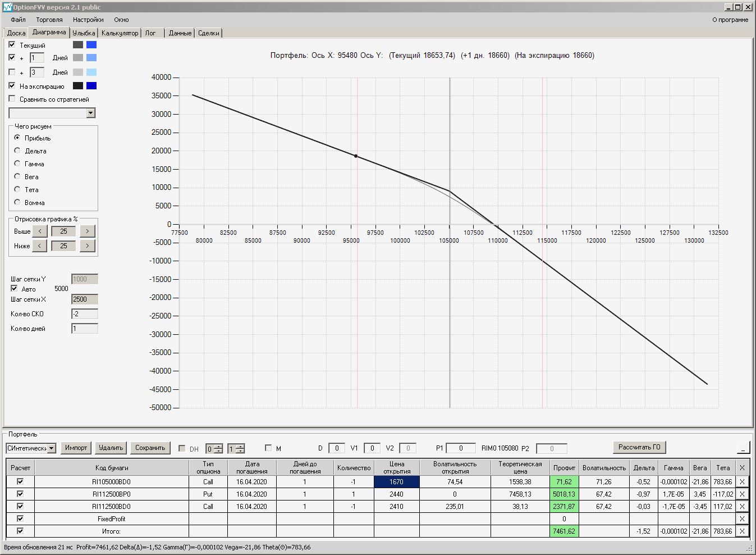Open the Калькулятор tab
The width and height of the screenshot is (756, 555).
tap(120, 33)
